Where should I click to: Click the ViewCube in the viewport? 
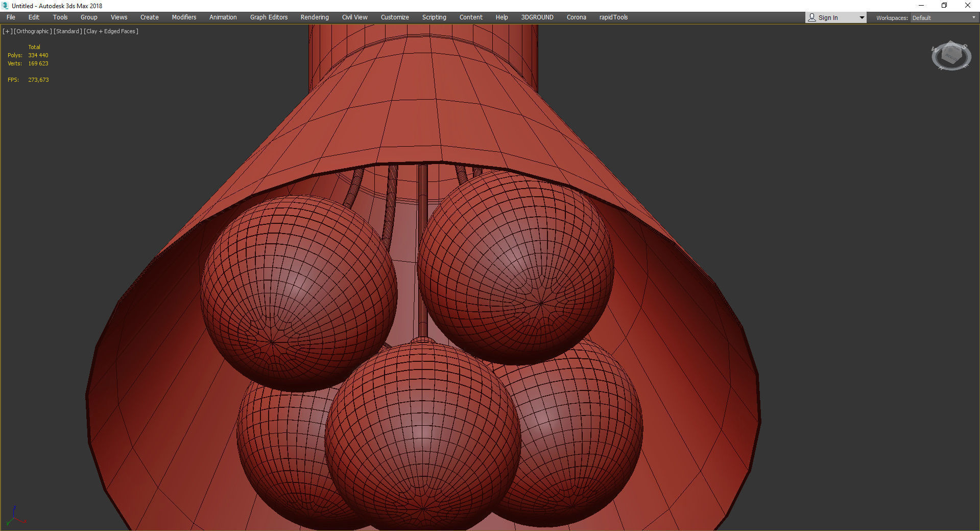951,56
